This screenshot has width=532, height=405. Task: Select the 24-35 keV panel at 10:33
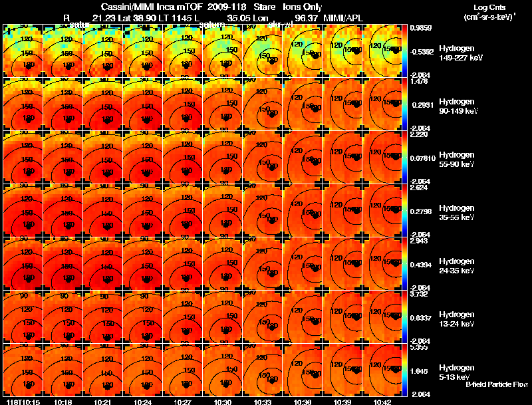(262, 264)
